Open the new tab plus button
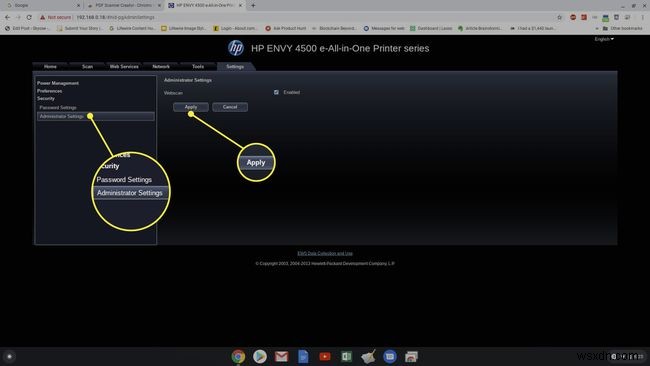The image size is (650, 366). 253,5
